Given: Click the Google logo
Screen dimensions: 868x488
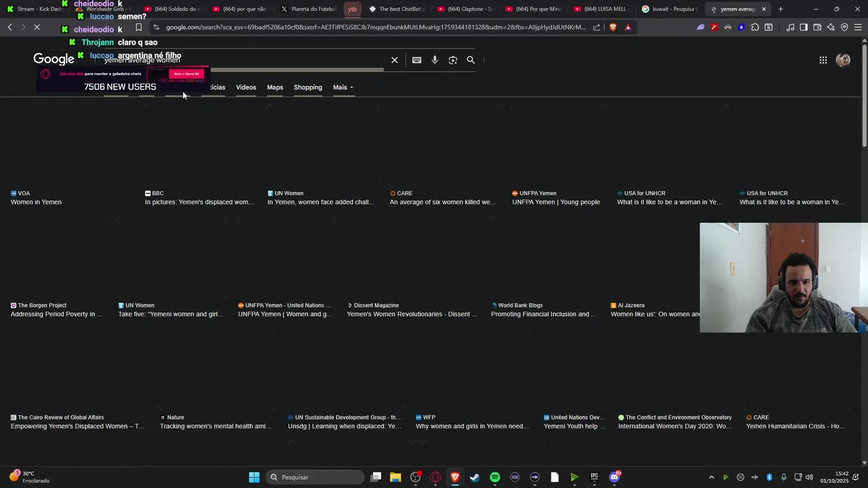Looking at the screenshot, I should (54, 60).
